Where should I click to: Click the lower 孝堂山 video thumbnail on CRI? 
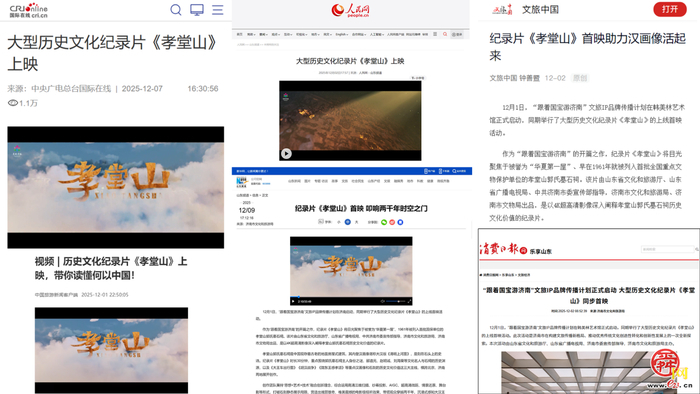[x=111, y=350]
